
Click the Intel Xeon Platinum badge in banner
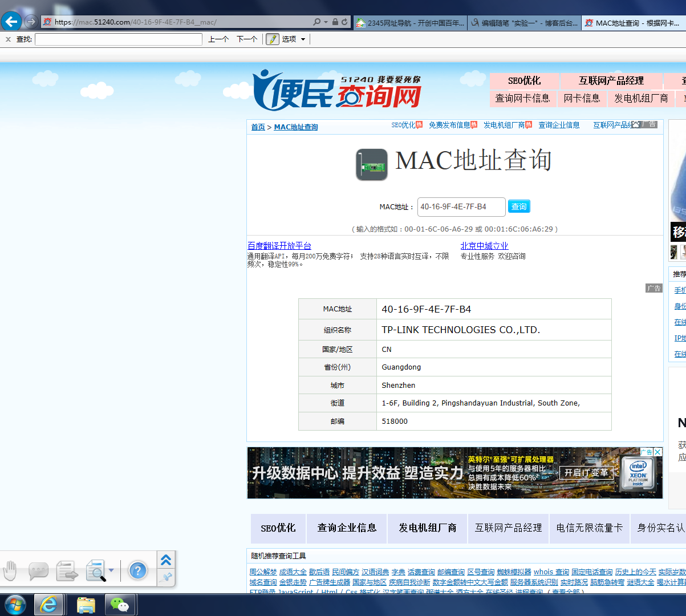638,472
